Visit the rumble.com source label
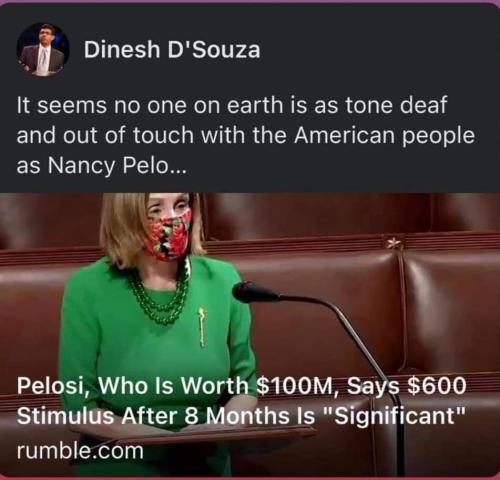Screen dimensions: 500x480 click(x=80, y=450)
